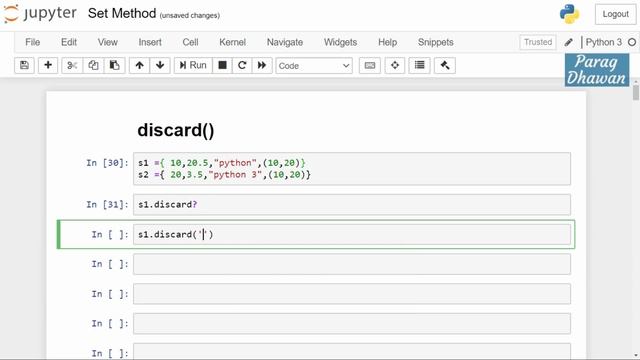Screen dimensions: 640x360
Task: Open the Help menu
Action: pyautogui.click(x=387, y=42)
